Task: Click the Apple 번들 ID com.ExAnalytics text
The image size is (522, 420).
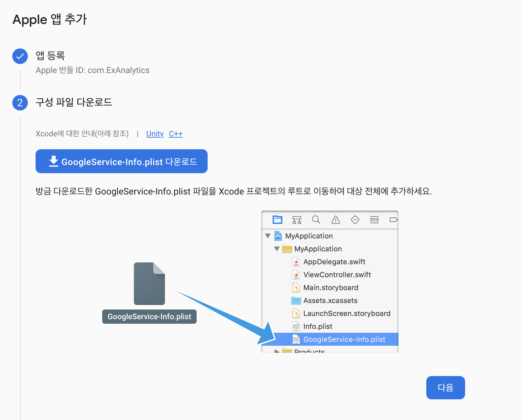Action: (92, 70)
